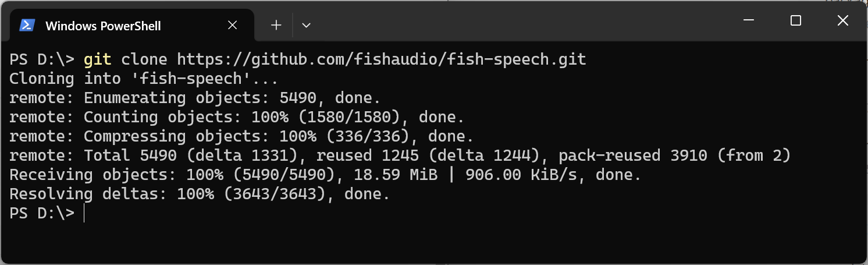Screen dimensions: 868x265
Task: Click the 'Counting objects: 100%' output line
Action: point(237,117)
